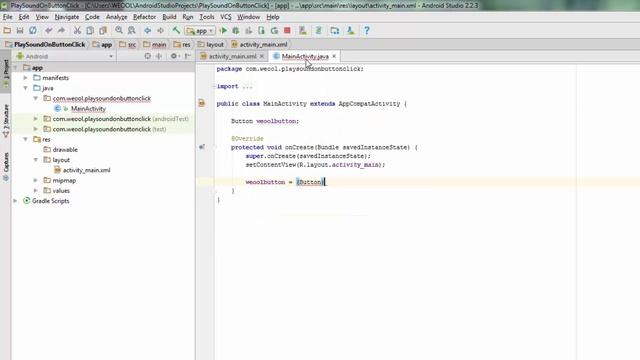This screenshot has width=640, height=360.
Task: Click the Cut scissors icon
Action: 77,31
